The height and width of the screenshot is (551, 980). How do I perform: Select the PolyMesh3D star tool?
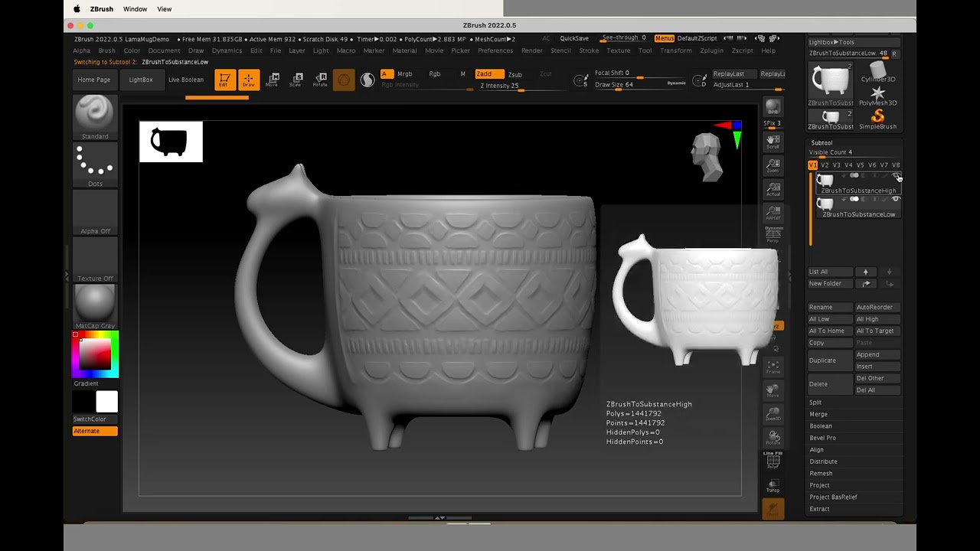tap(877, 96)
